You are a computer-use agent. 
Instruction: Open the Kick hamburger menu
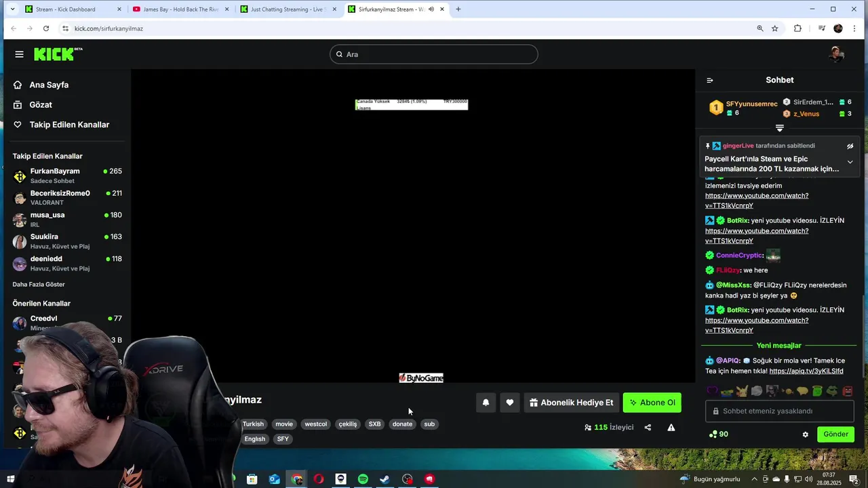(x=19, y=54)
